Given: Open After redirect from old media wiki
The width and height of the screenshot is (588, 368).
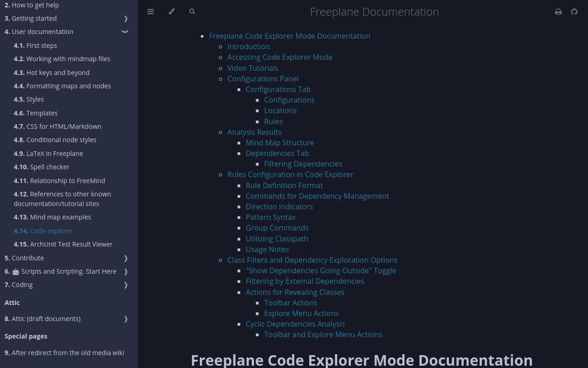Looking at the screenshot, I should 64,353.
